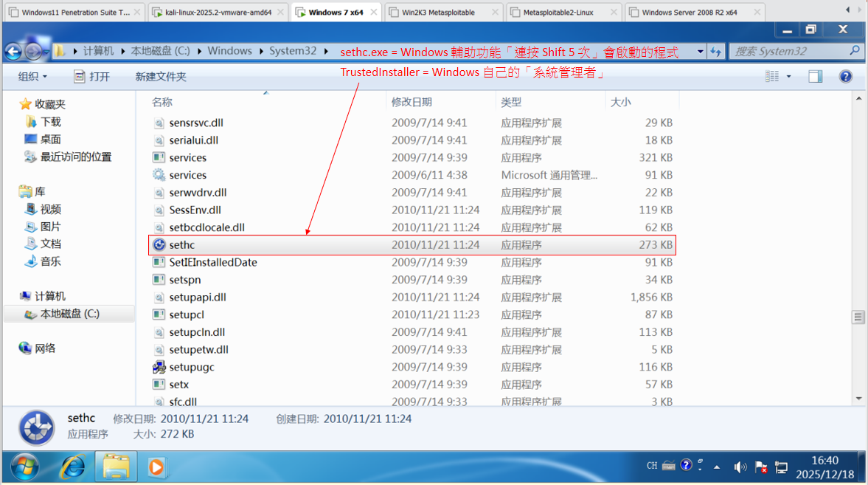Open Explorer help question mark icon

tap(845, 77)
